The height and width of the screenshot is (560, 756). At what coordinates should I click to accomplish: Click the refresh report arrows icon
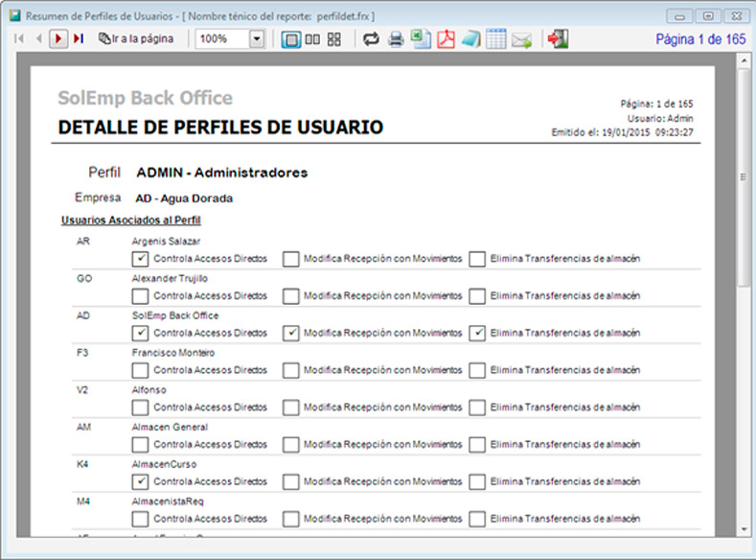pyautogui.click(x=371, y=39)
